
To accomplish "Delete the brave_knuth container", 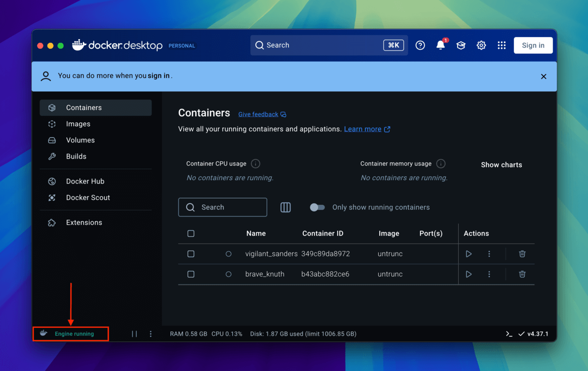I will tap(522, 274).
